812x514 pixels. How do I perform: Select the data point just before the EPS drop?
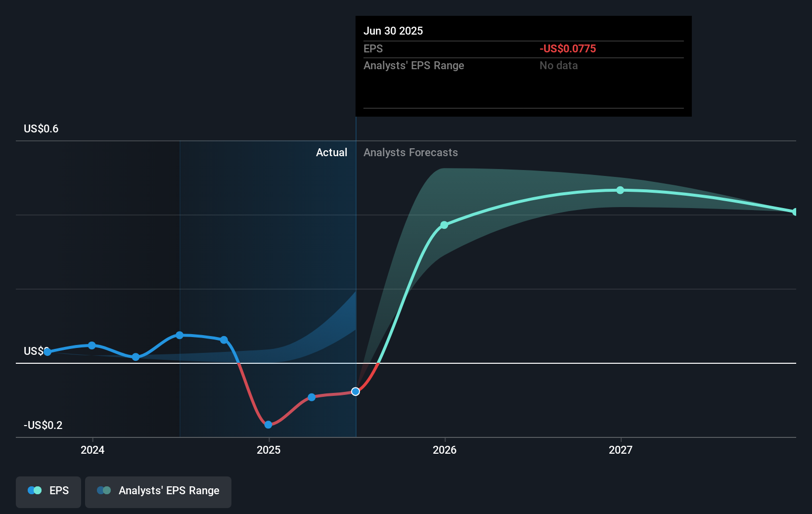(224, 340)
